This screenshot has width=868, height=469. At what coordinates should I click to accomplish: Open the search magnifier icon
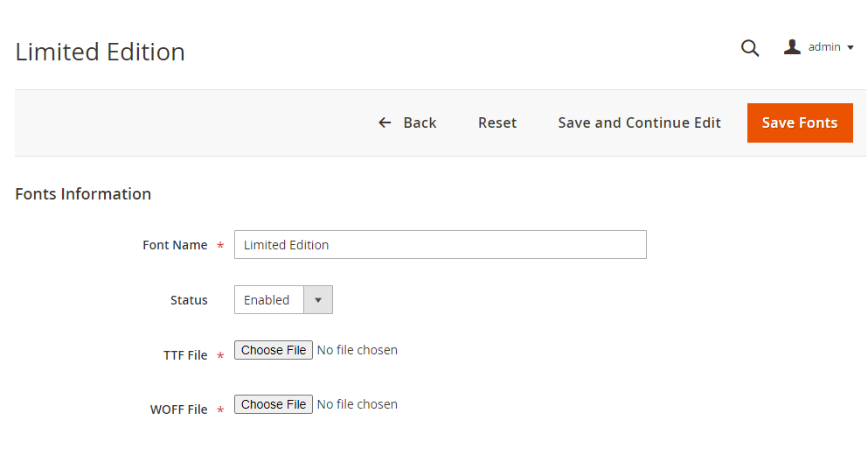coord(750,48)
